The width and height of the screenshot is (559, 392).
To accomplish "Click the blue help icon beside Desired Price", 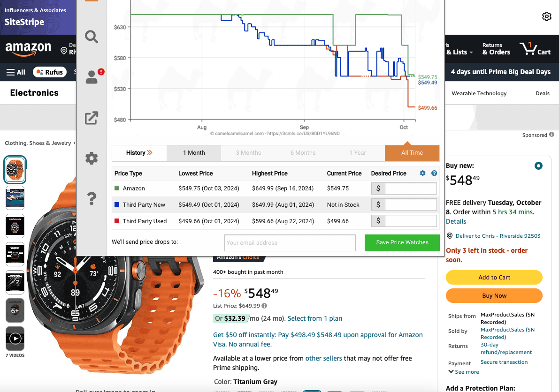I will tap(434, 173).
